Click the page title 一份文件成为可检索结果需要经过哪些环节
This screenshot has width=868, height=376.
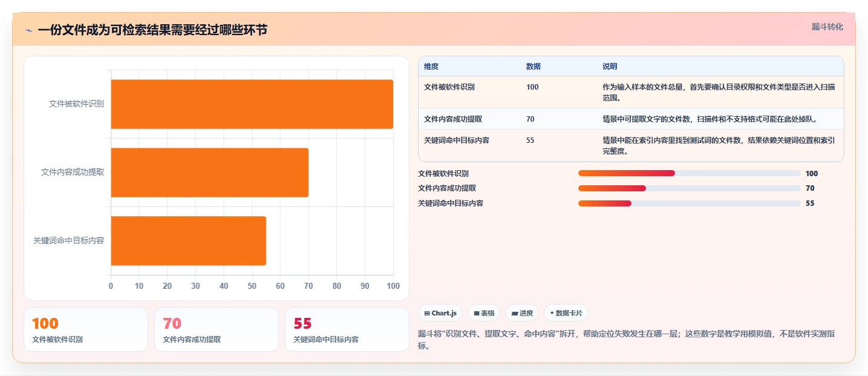pyautogui.click(x=152, y=30)
